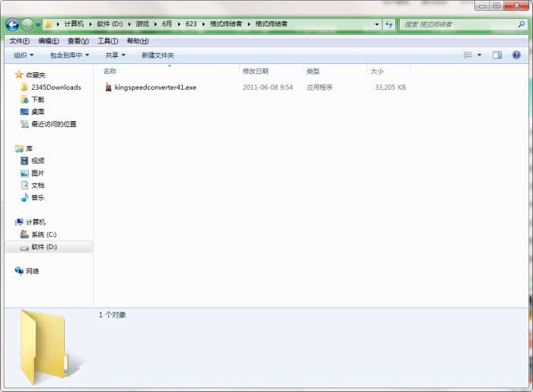Click the 收藏夹 favorites star item
533x392 pixels.
30,75
